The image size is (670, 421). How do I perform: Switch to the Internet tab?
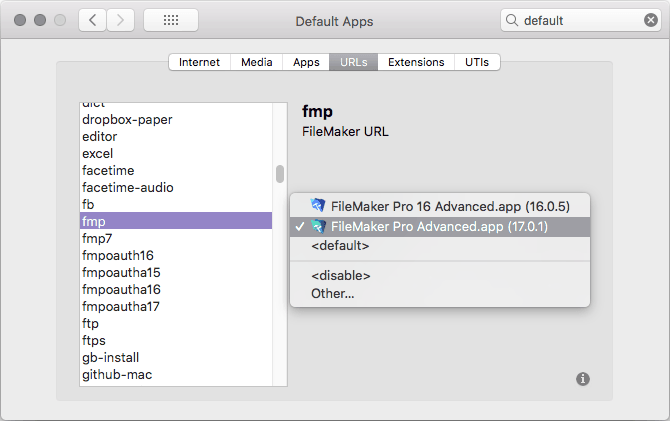point(199,62)
